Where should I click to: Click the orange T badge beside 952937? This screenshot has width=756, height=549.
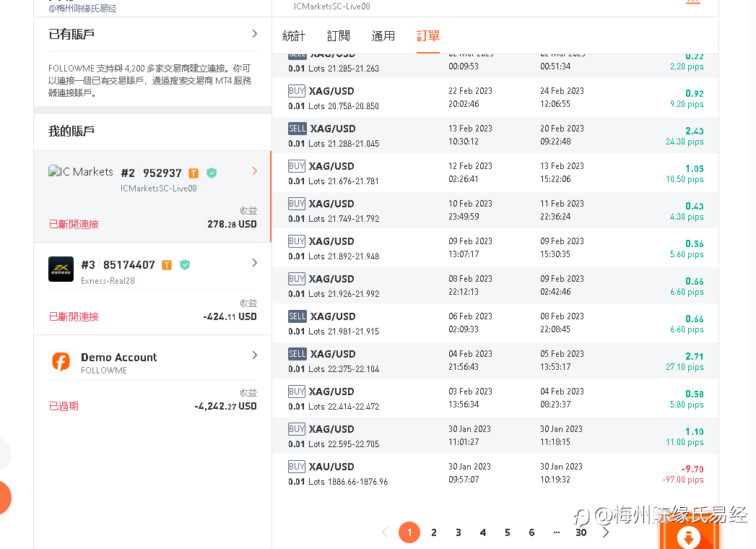click(x=194, y=173)
